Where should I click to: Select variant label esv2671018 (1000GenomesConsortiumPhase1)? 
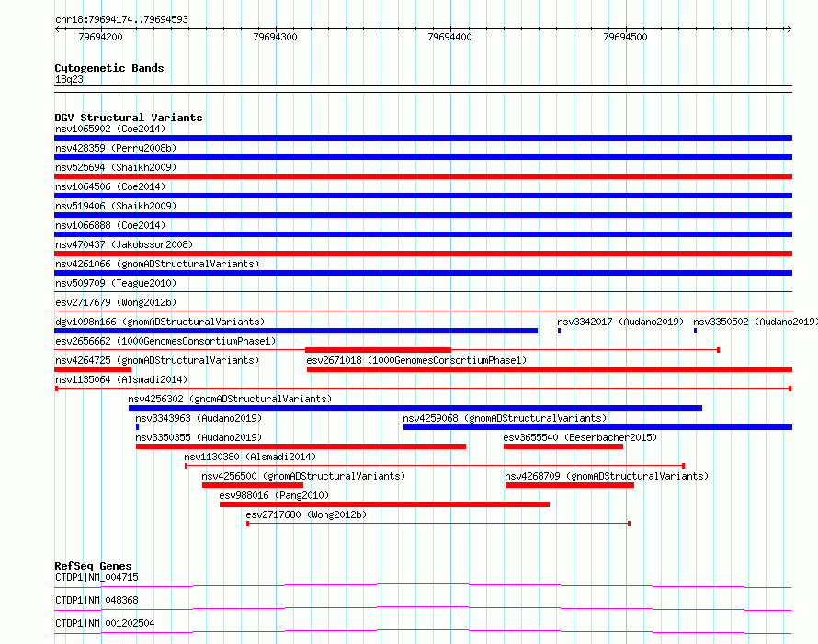[x=416, y=360]
